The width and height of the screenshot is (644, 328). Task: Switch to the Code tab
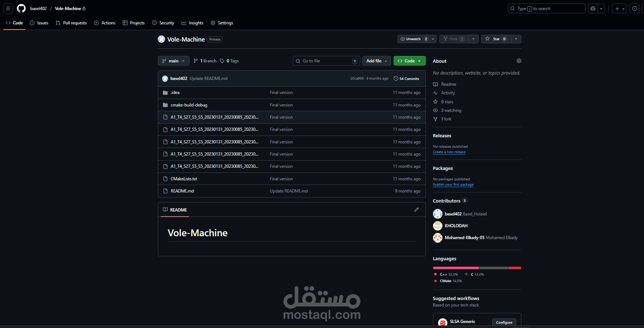click(x=14, y=23)
